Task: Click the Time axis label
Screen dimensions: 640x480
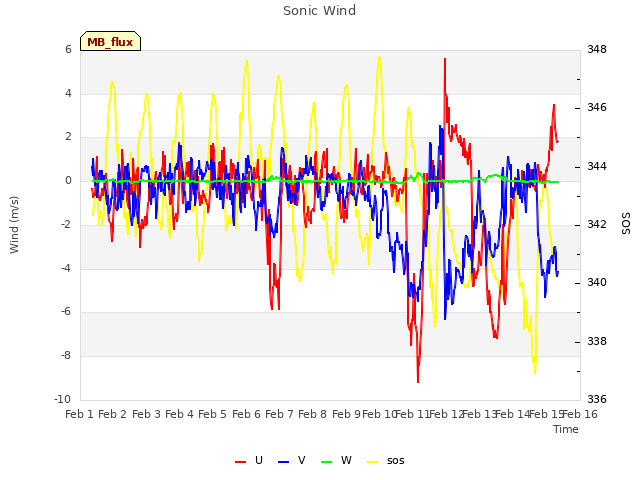Action: coord(566,429)
